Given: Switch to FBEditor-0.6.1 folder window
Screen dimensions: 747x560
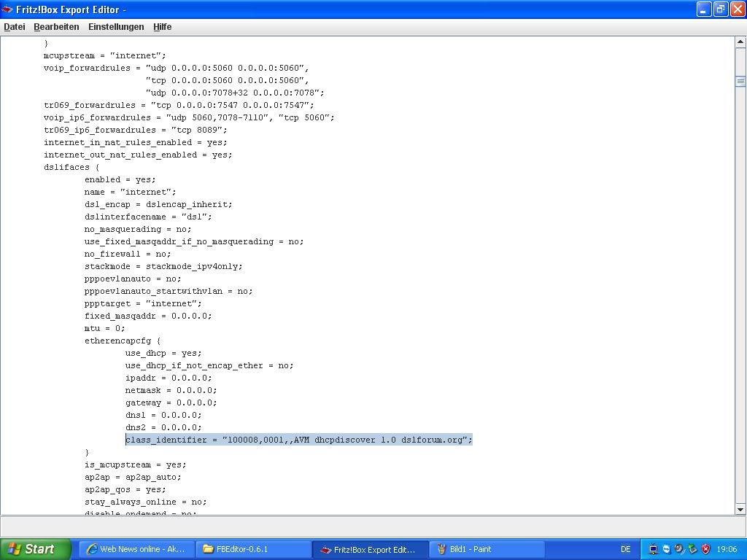Looking at the screenshot, I should pyautogui.click(x=253, y=549).
